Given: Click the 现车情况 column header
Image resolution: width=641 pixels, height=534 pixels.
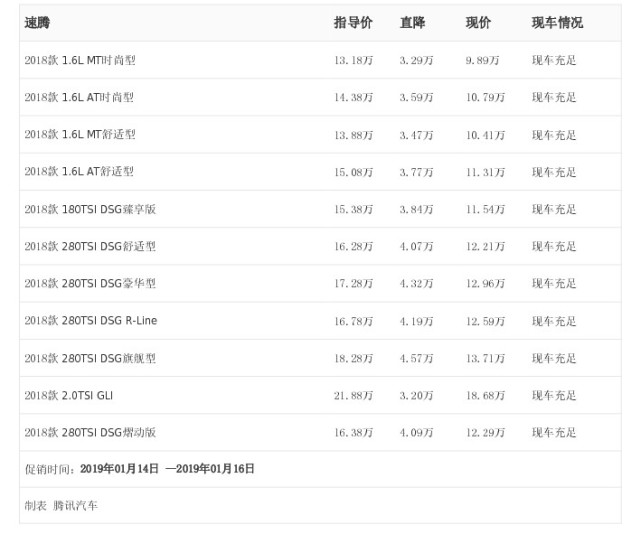Looking at the screenshot, I should 557,23.
